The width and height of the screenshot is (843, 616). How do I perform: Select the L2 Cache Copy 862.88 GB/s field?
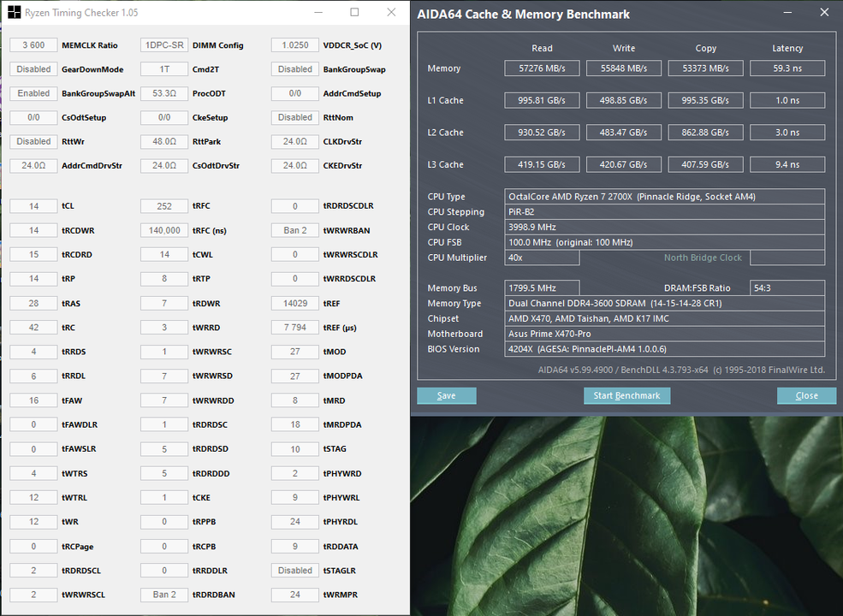(705, 133)
